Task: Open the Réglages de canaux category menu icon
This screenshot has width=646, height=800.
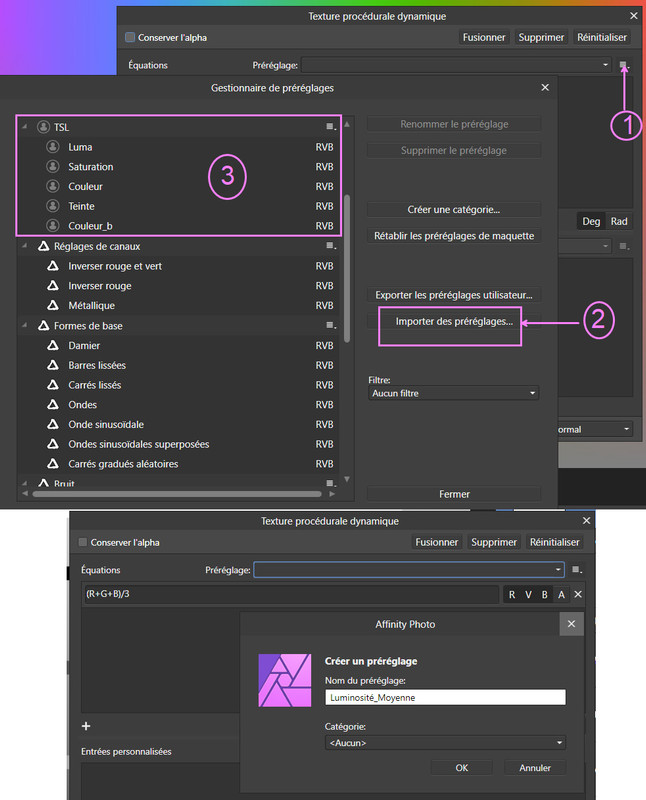Action: pyautogui.click(x=331, y=246)
